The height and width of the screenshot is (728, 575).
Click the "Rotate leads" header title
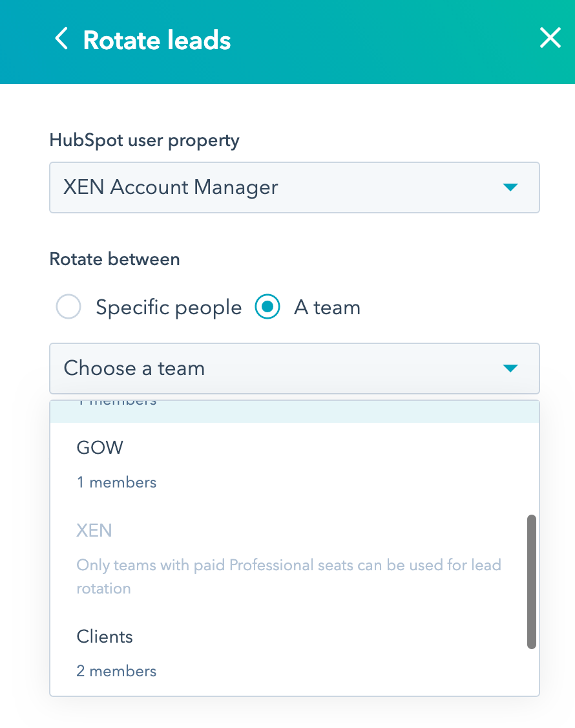click(x=157, y=40)
